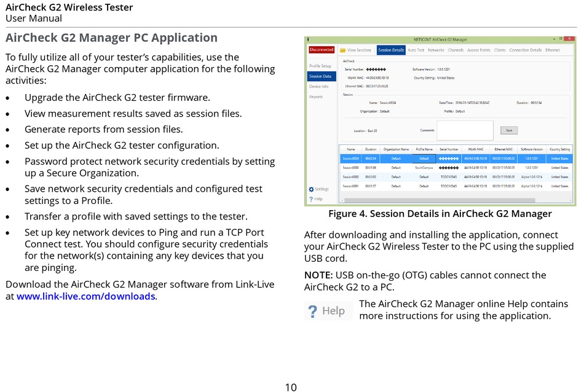The image size is (584, 392).
Task: Select Profile Setup in the sidebar
Action: point(320,66)
